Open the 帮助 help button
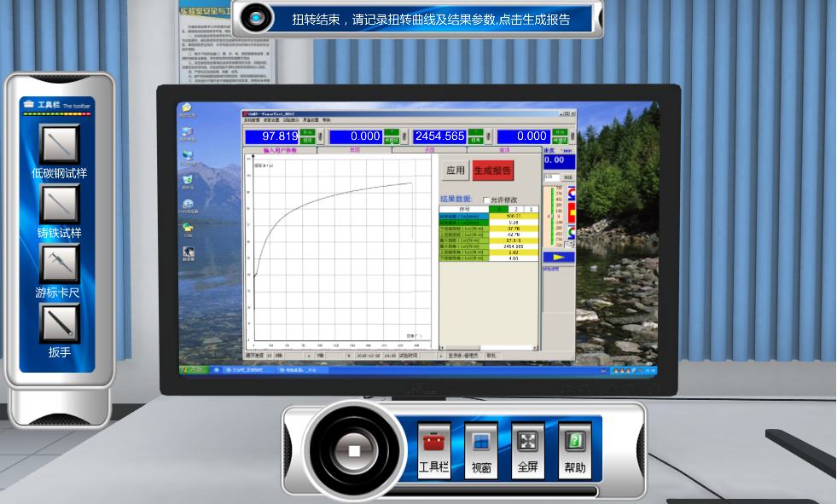 [x=575, y=449]
